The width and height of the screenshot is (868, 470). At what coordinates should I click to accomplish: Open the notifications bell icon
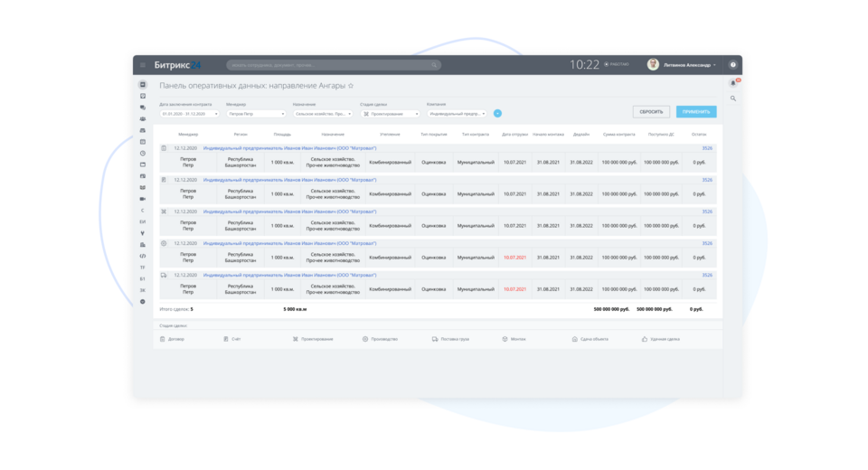pos(733,83)
